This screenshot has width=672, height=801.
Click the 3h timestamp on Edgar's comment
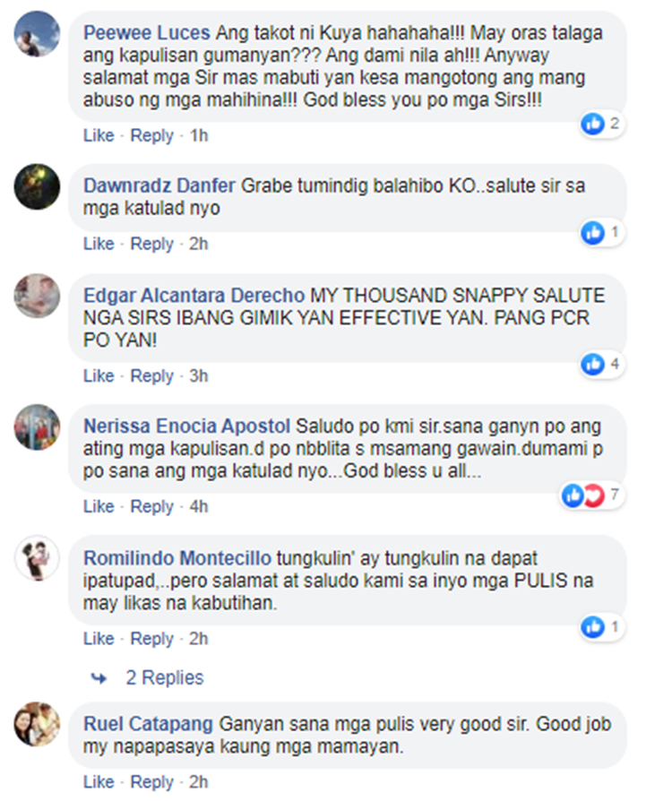click(199, 376)
